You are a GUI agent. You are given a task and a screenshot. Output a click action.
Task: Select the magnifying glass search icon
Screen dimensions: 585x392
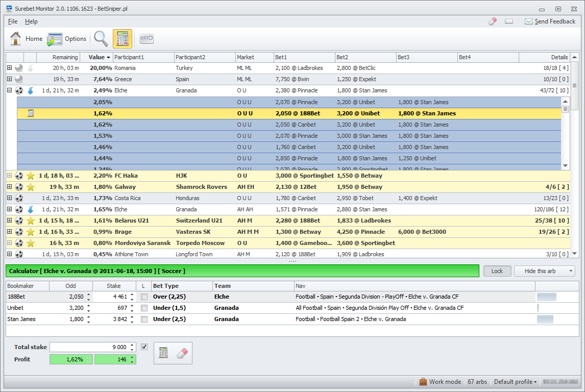pos(101,39)
